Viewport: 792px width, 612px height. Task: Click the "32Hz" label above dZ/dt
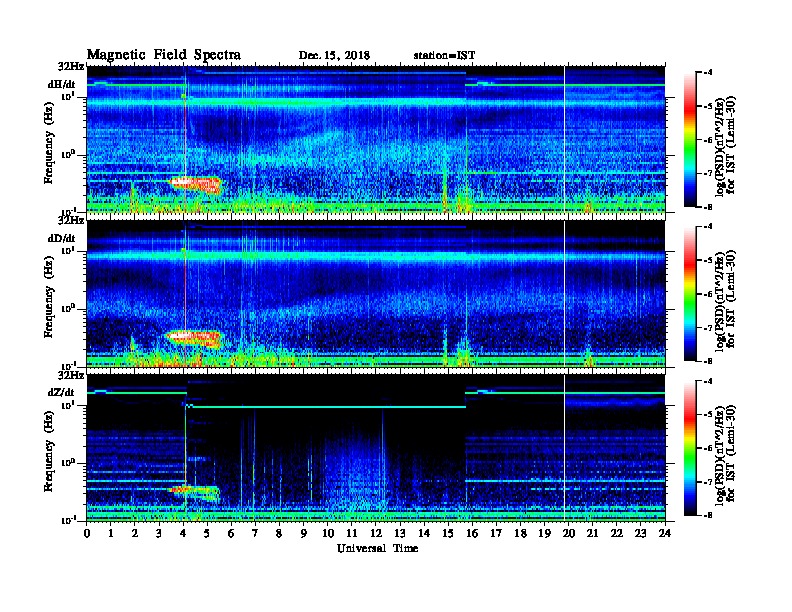[71, 375]
